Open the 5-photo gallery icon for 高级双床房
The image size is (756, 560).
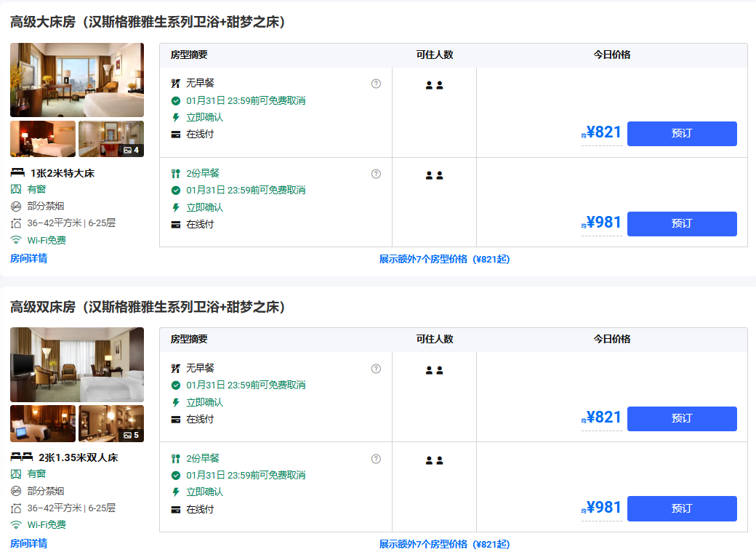[x=131, y=435]
